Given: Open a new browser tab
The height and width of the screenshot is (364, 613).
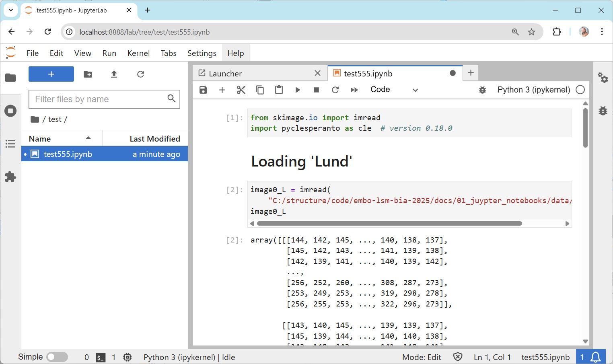Looking at the screenshot, I should coord(148,10).
